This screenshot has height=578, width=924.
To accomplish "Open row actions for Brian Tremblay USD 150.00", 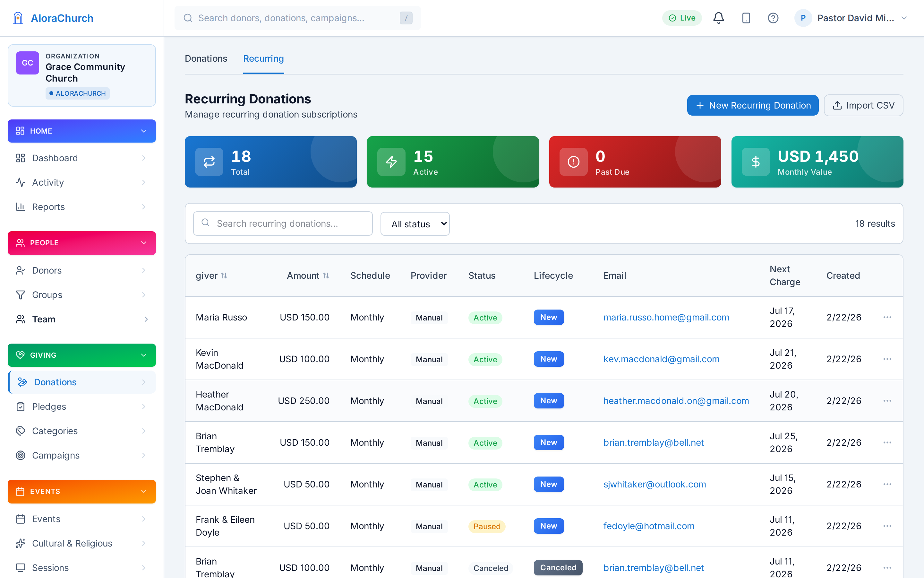I will click(x=887, y=442).
